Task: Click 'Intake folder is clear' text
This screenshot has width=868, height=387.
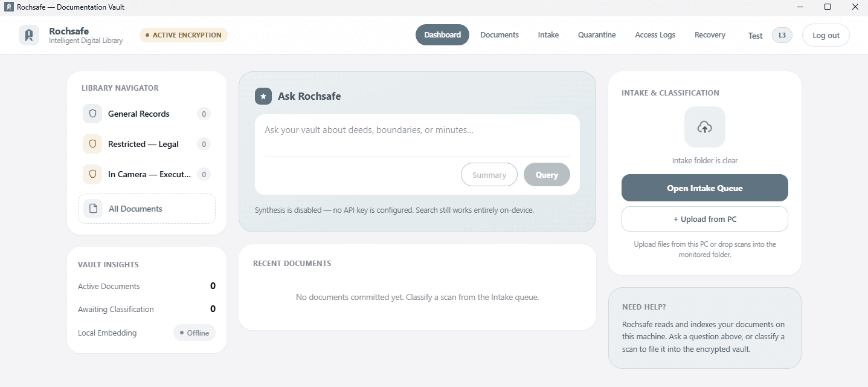Action: pyautogui.click(x=705, y=160)
